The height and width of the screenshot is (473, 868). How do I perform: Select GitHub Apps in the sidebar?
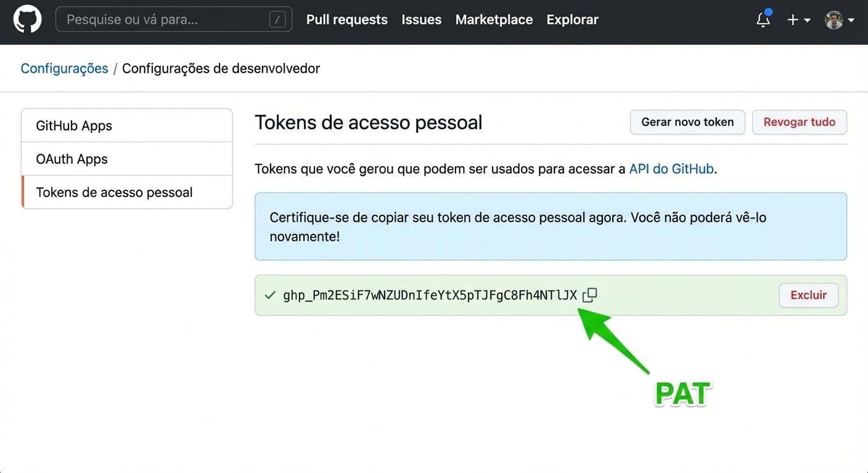click(x=127, y=126)
